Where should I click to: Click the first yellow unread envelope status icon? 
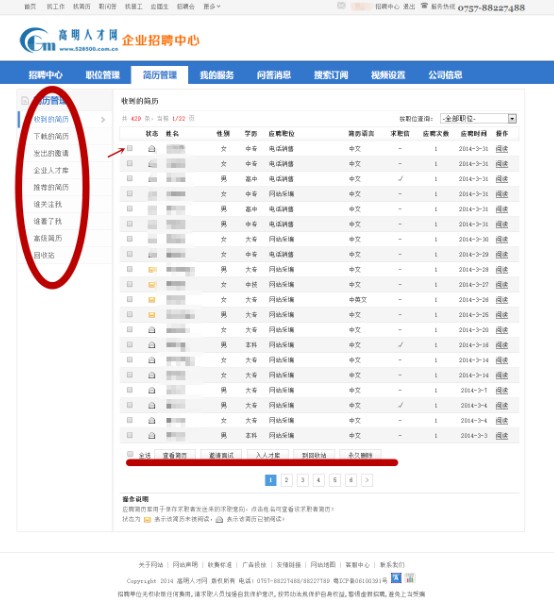tap(152, 270)
